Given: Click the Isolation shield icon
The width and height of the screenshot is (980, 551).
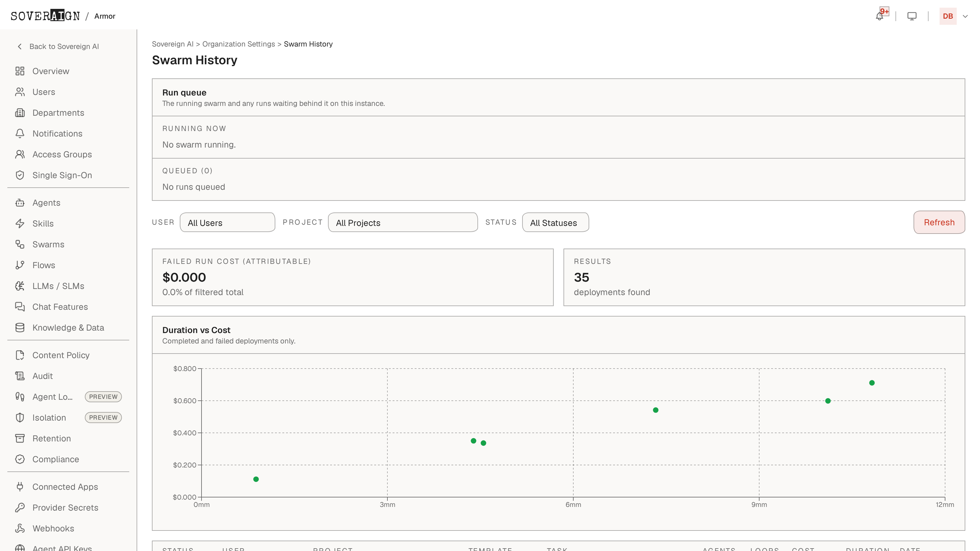Looking at the screenshot, I should coord(20,418).
